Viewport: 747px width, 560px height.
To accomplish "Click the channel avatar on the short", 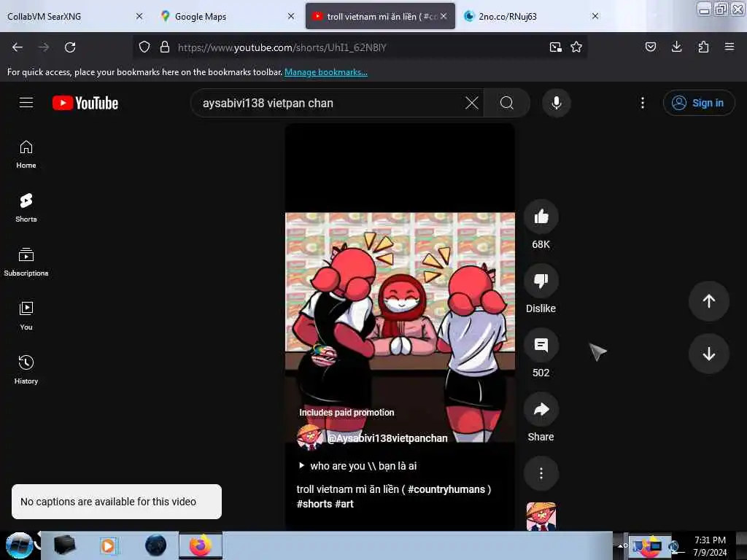I will [309, 437].
